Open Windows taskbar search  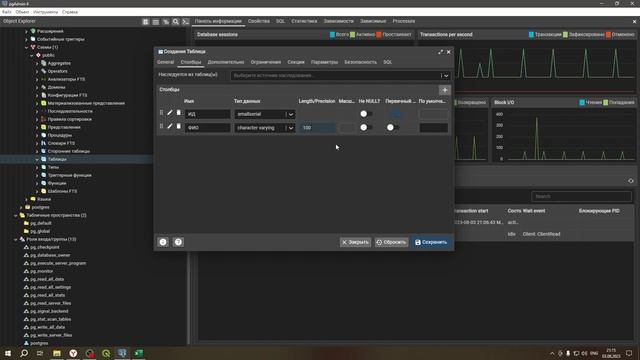click(24, 353)
